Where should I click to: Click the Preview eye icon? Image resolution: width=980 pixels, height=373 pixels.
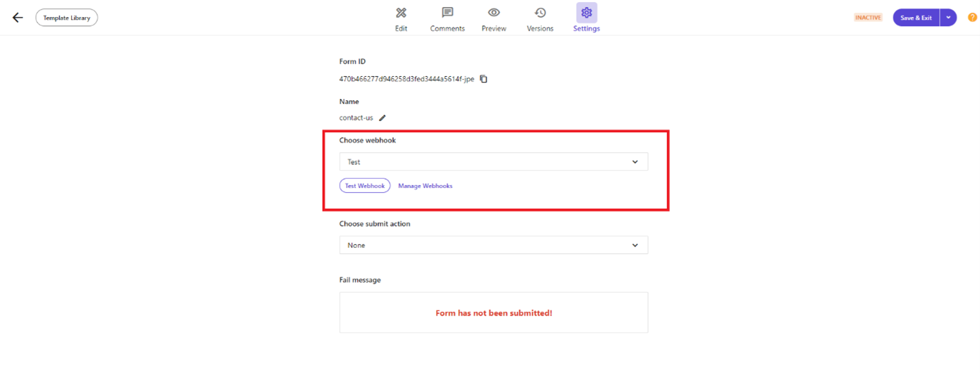click(x=494, y=13)
